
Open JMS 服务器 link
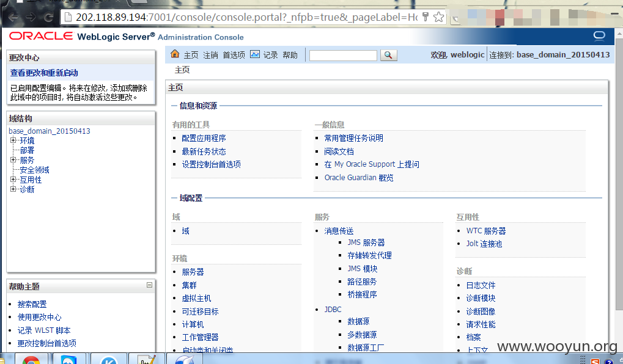(366, 242)
